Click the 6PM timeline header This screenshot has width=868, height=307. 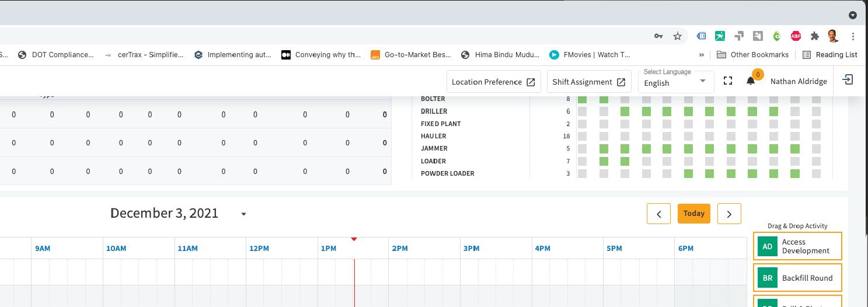click(686, 249)
